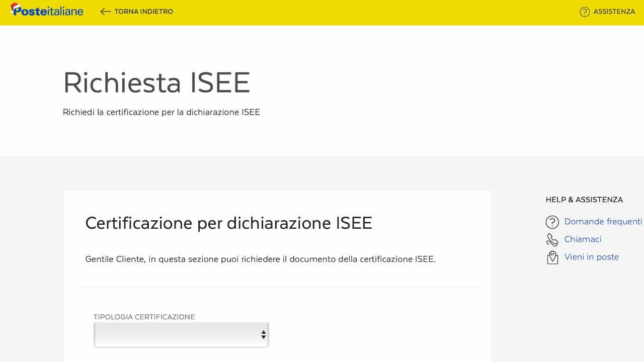
Task: Click the post office locator icon beside Vieni in poste
Action: [x=552, y=257]
